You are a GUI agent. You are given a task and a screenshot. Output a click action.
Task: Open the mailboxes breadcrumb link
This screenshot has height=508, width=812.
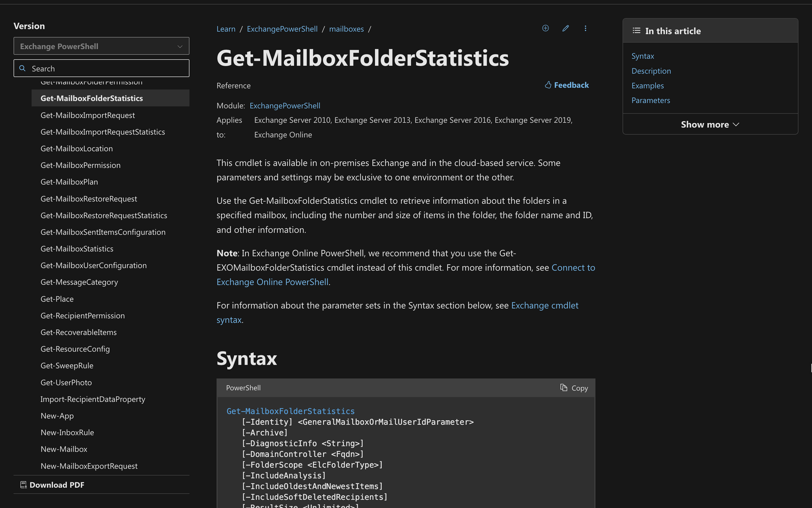tap(346, 28)
